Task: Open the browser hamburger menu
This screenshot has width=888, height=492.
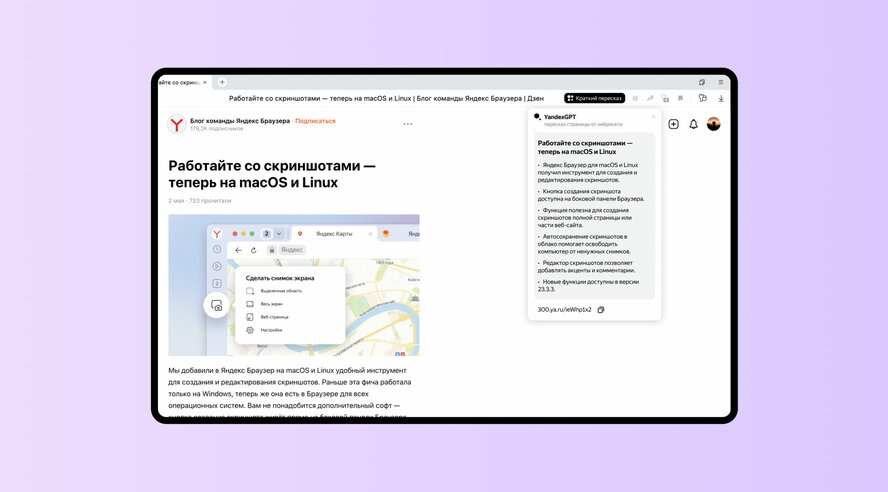Action: (720, 82)
